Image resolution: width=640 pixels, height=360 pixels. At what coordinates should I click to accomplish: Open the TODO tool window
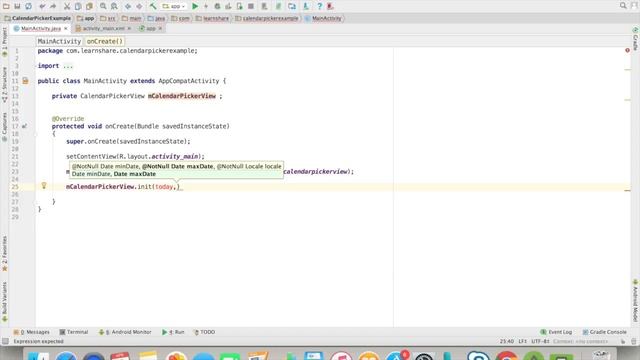[x=204, y=332]
